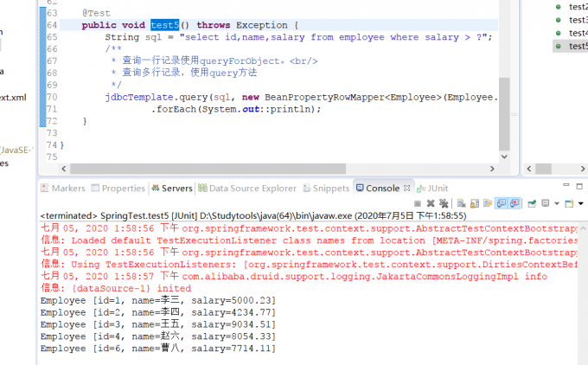Viewport: 588px width, 365px height.
Task: Click the Open Console icon
Action: [569, 203]
